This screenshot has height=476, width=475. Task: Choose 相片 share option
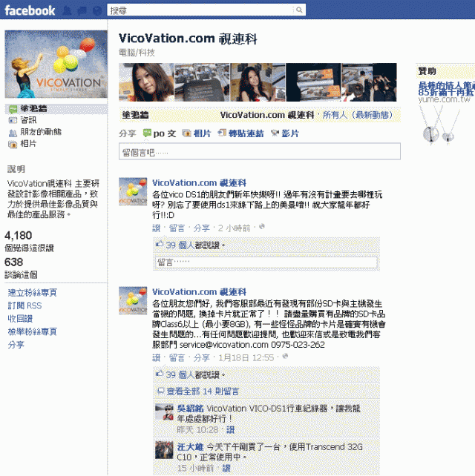click(x=202, y=133)
